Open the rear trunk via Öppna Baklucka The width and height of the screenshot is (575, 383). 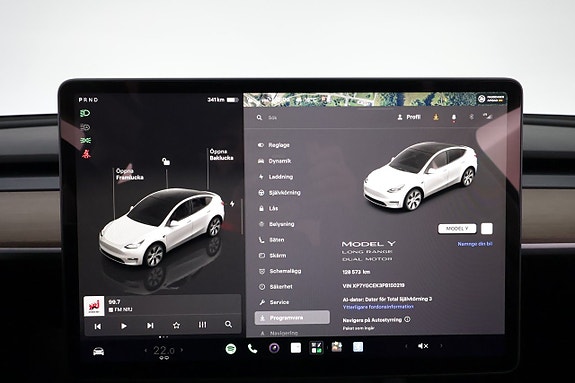[x=221, y=154]
